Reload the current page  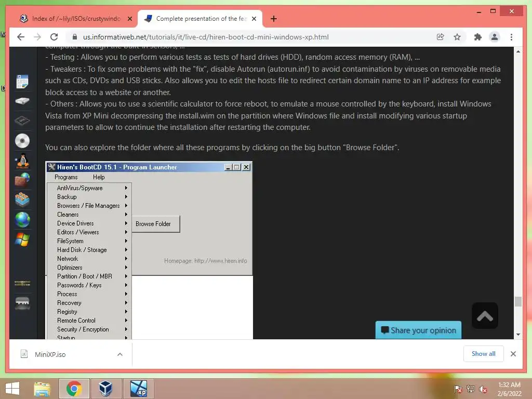tap(54, 37)
